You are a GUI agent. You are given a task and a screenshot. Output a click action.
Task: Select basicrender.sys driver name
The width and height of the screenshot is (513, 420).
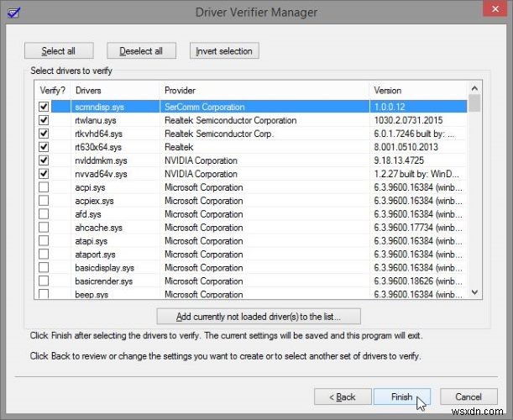tap(104, 281)
